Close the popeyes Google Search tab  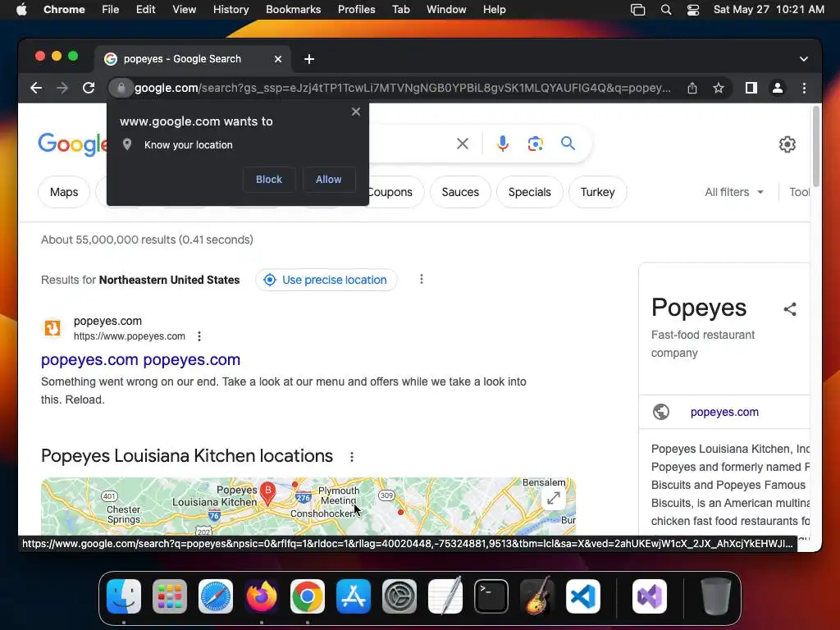point(278,59)
